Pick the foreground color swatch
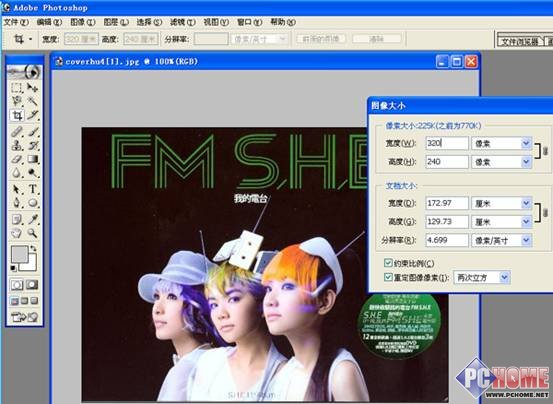The height and width of the screenshot is (404, 553). click(19, 254)
